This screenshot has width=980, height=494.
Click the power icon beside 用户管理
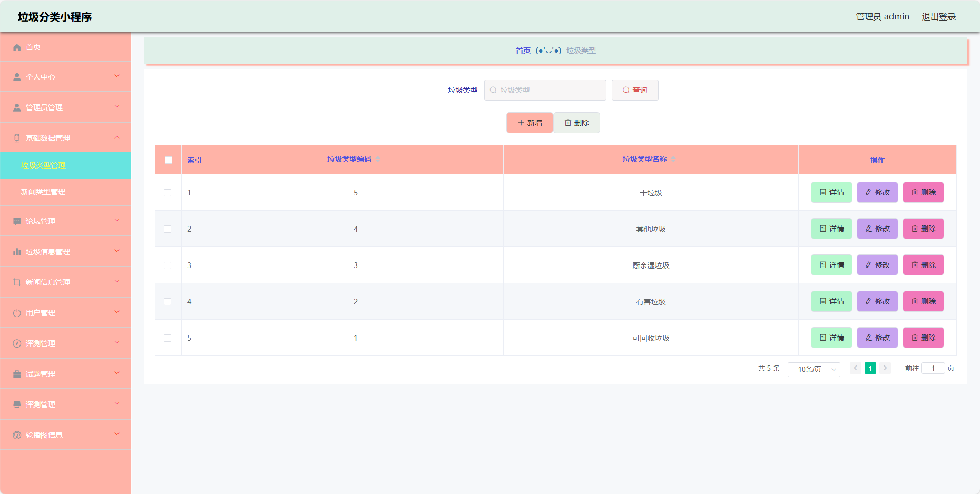(17, 313)
